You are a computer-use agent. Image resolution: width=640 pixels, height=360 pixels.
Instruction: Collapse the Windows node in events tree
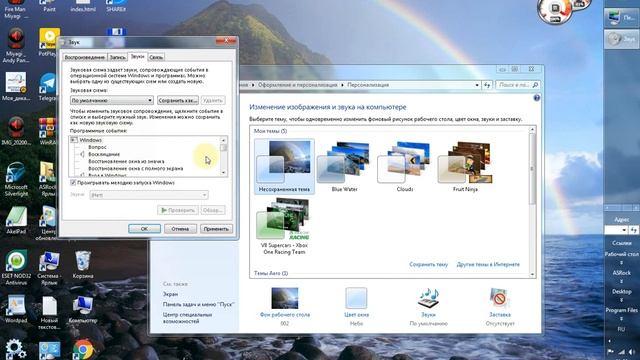coord(74,140)
